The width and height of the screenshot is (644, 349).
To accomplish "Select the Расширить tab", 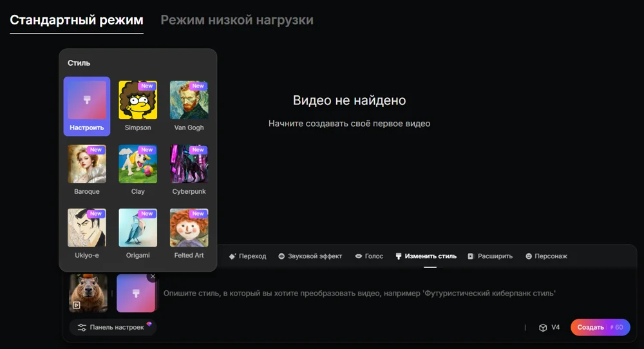I will pos(490,256).
